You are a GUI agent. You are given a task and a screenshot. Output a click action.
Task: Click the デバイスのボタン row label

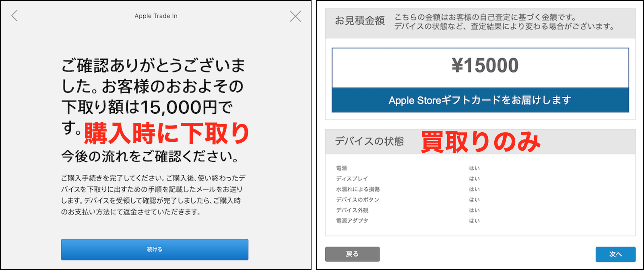(358, 199)
